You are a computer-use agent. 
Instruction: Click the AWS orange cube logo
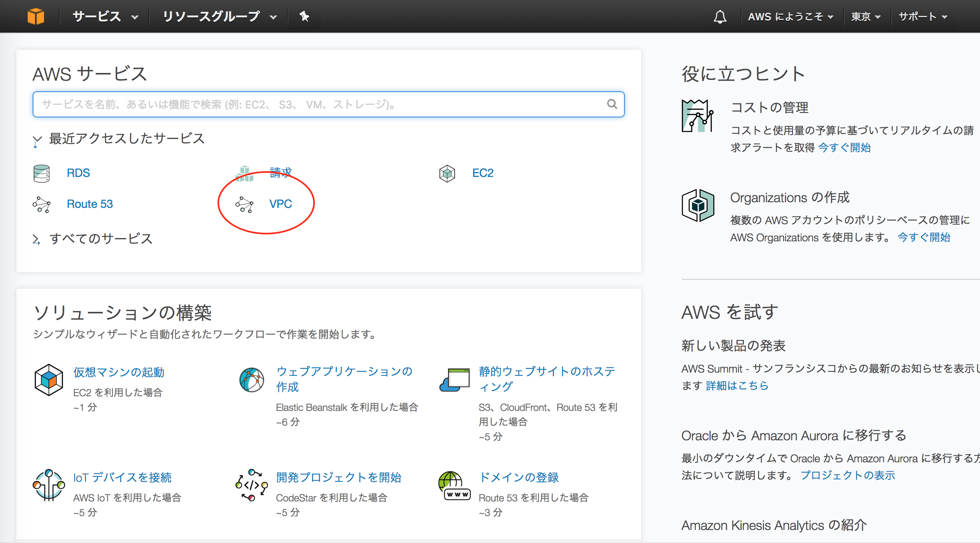(36, 17)
